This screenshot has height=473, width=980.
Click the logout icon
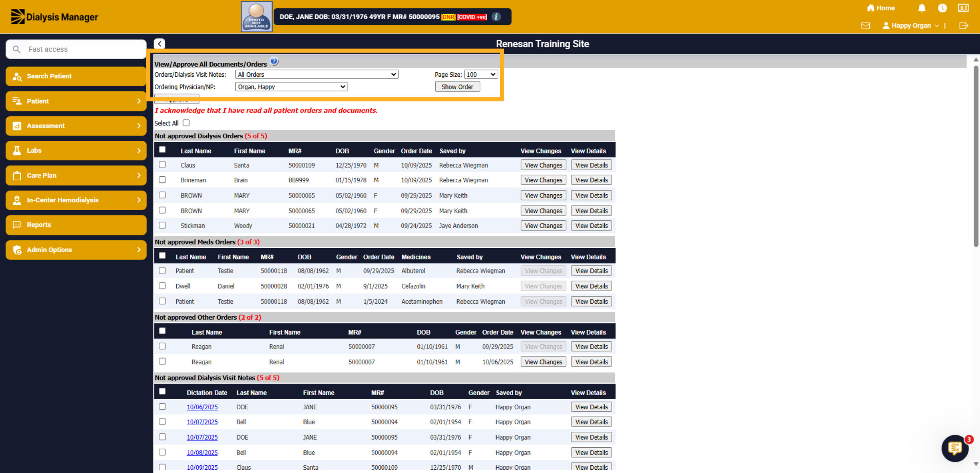[964, 26]
